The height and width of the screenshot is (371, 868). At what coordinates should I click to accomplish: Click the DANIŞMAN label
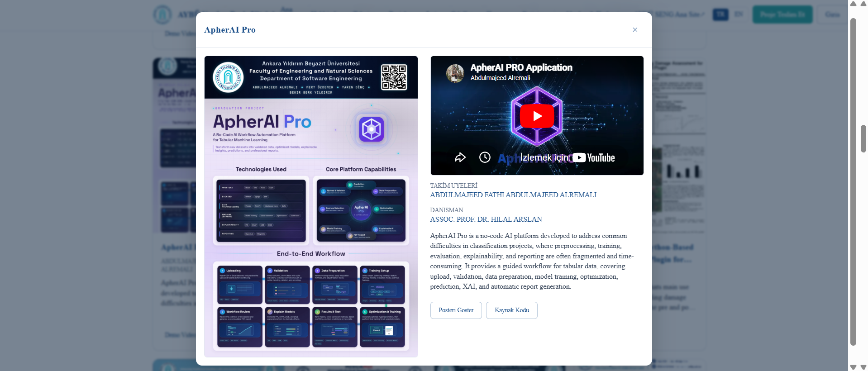[x=447, y=210]
